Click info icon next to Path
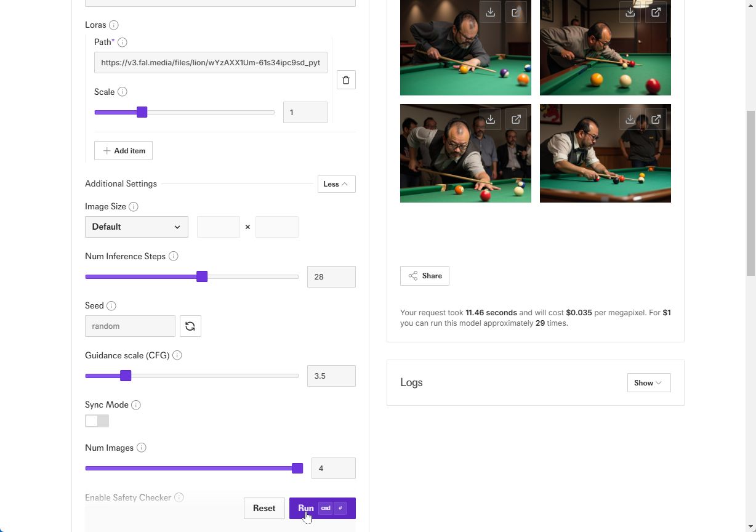The image size is (756, 532). (122, 42)
